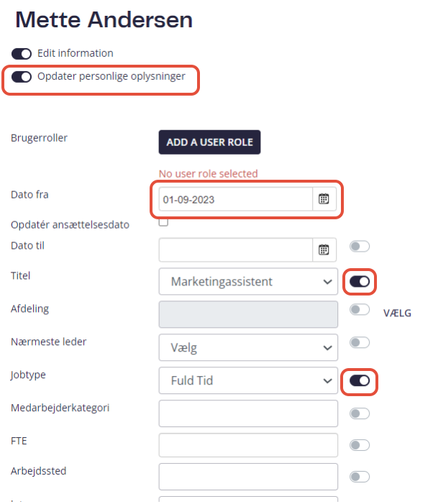Enable the Dato til toggle
Viewport: 433px width, 504px height.
tap(360, 247)
